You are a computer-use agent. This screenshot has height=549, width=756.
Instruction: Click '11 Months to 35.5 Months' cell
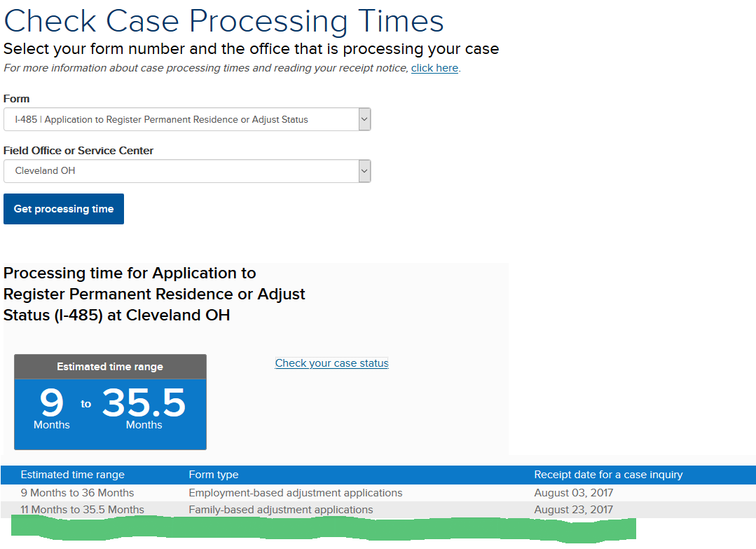tap(82, 510)
